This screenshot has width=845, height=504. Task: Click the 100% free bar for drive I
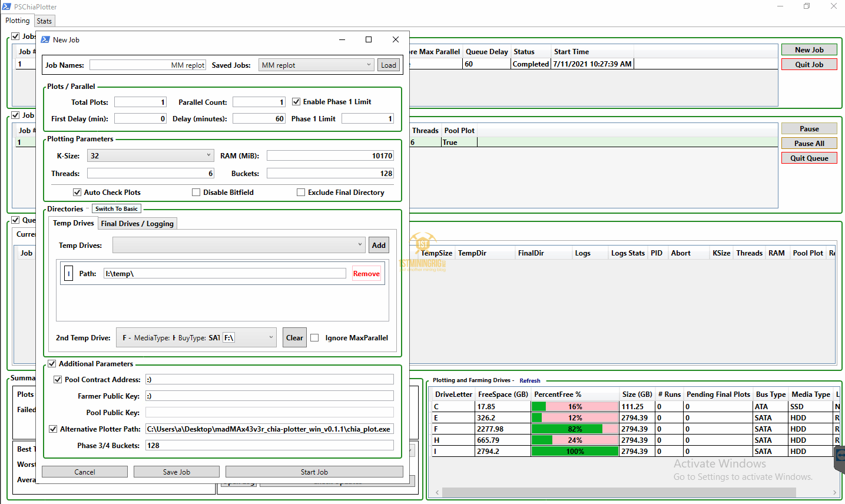click(575, 452)
